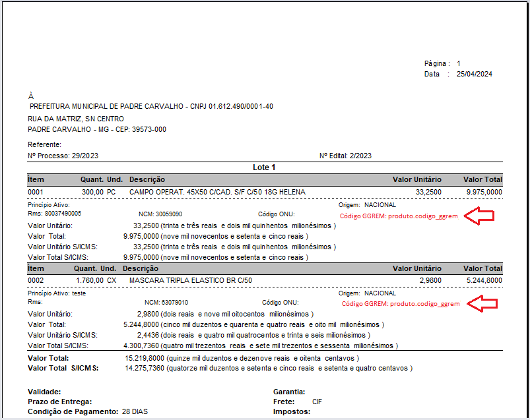Click the CEP 39573-000 address line
The width and height of the screenshot is (530, 420).
(x=97, y=129)
